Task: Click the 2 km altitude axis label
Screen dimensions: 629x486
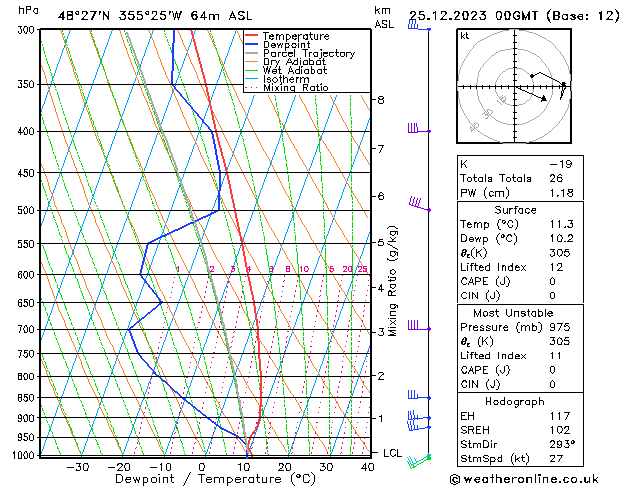Action: (x=381, y=376)
